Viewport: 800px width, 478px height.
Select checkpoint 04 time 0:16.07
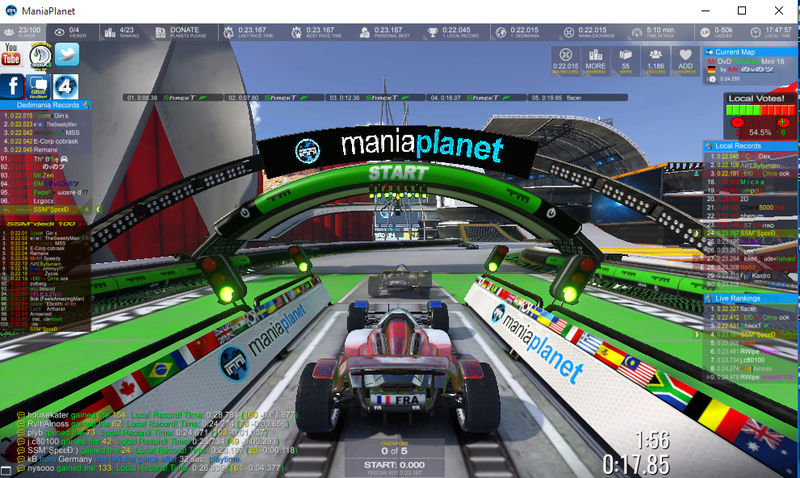pos(476,97)
